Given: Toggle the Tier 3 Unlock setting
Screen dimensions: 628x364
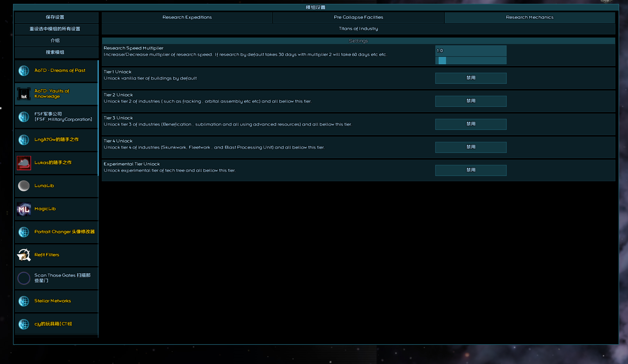Looking at the screenshot, I should click(x=470, y=124).
